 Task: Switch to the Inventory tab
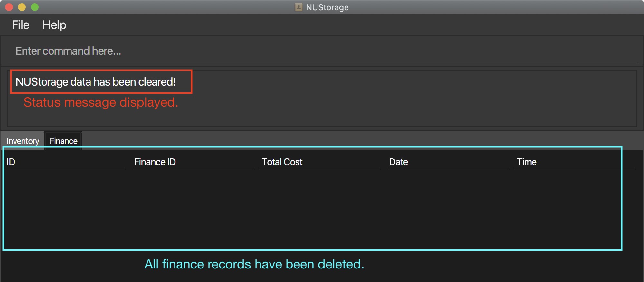click(x=23, y=141)
